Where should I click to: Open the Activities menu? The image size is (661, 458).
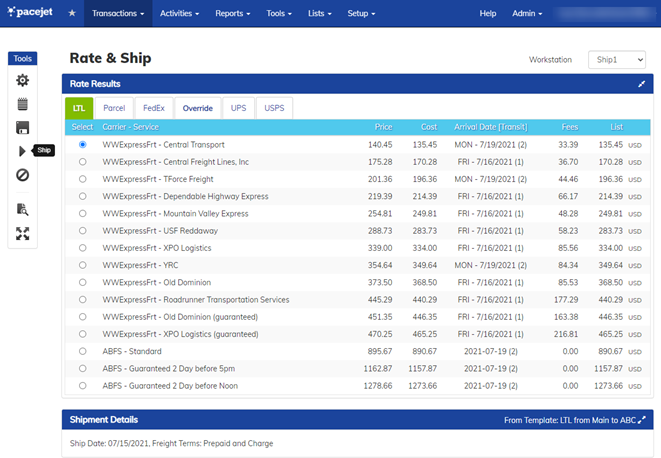click(179, 13)
